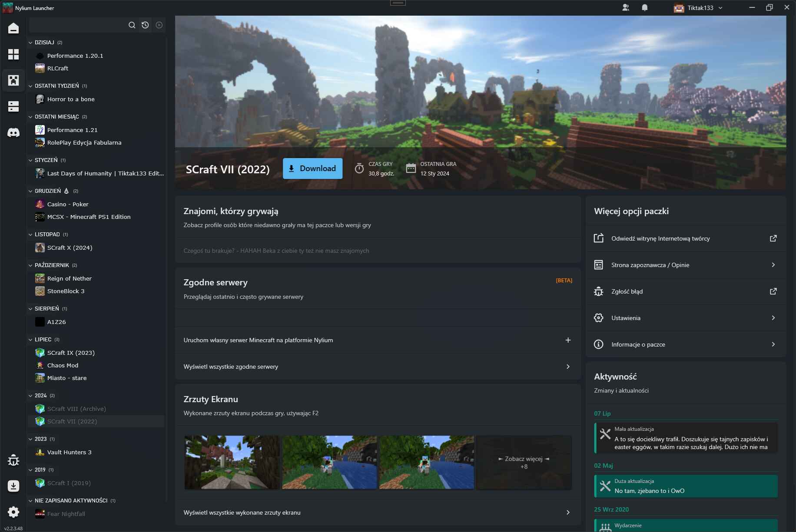Click the SCraft X (2024) pack icon
Image resolution: width=796 pixels, height=532 pixels.
[x=40, y=248]
